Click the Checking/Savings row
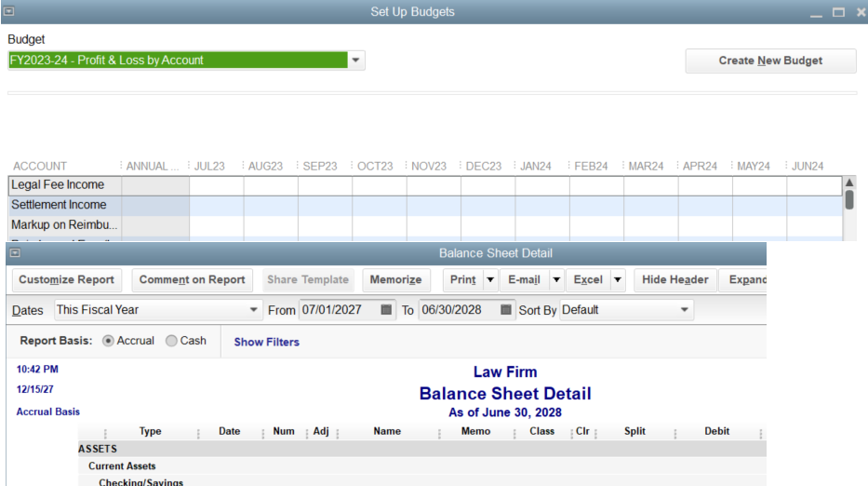868x486 pixels. 421,481
